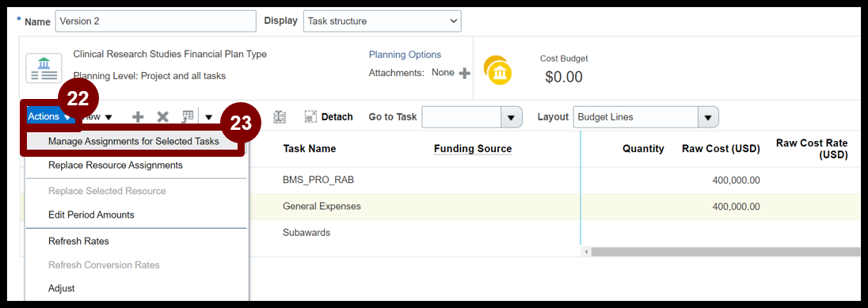The width and height of the screenshot is (868, 308).
Task: Open the Layout Budget Lines dropdown
Action: pos(646,117)
